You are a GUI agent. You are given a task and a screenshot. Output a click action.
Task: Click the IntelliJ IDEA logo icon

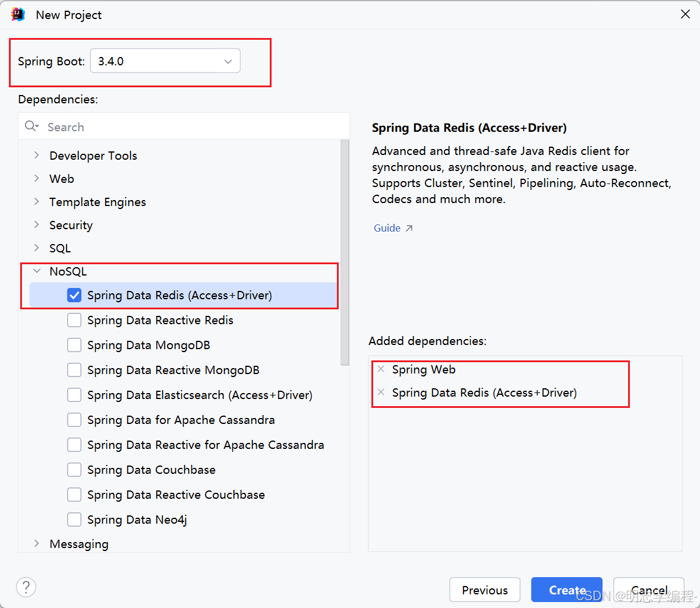click(x=18, y=14)
